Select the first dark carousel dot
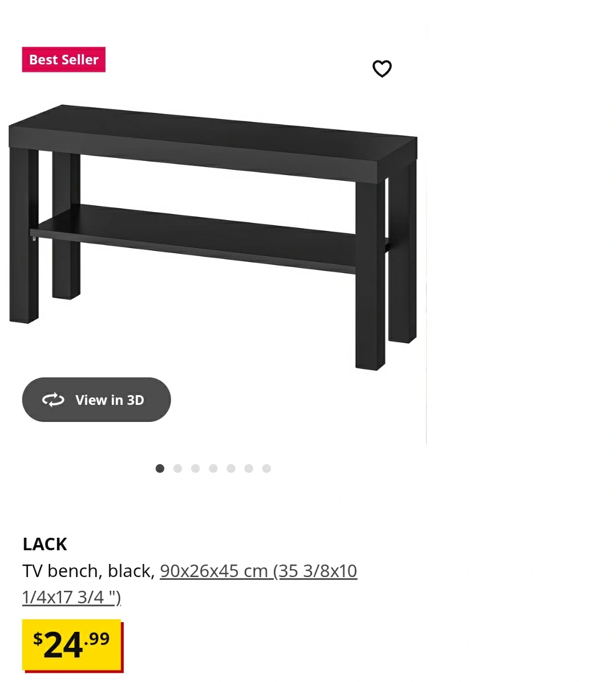Viewport: 616px width, 682px height. pyautogui.click(x=160, y=468)
